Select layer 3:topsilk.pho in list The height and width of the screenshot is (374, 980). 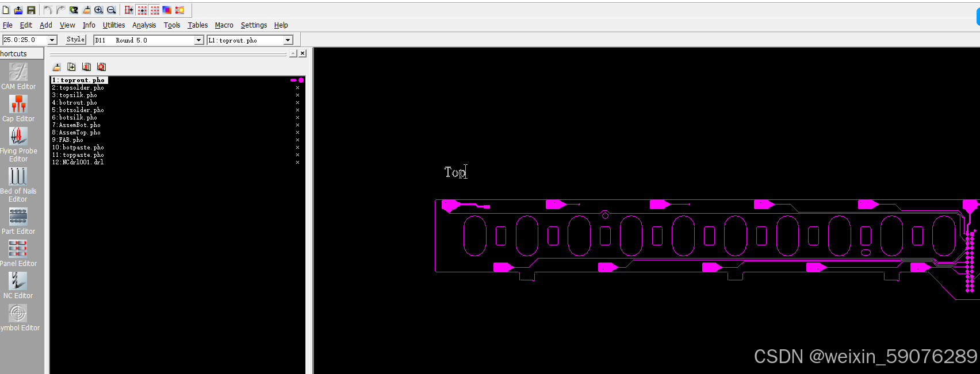[75, 95]
